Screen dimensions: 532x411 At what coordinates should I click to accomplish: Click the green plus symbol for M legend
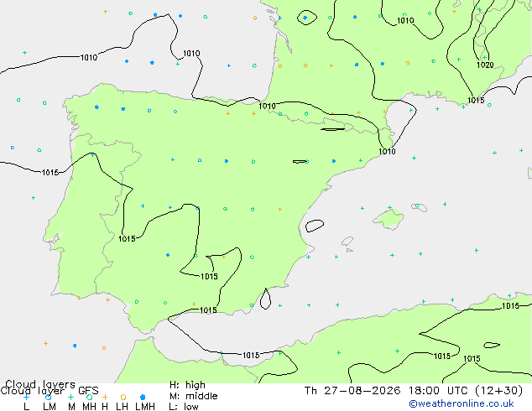[70, 397]
